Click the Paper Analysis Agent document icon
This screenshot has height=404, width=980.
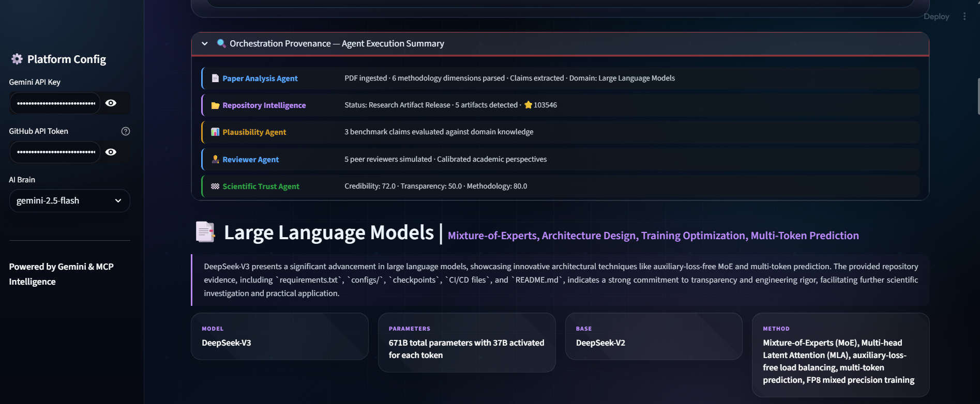point(215,79)
